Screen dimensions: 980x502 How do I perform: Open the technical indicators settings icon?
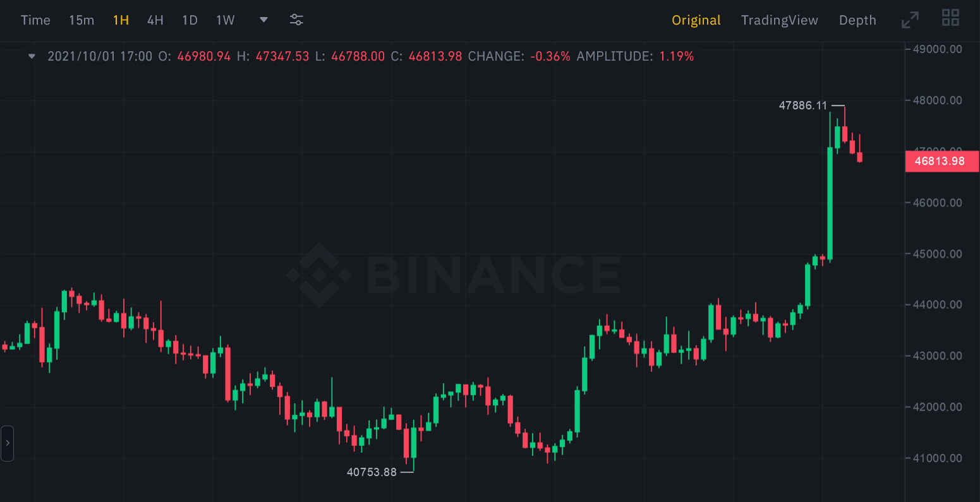pos(296,20)
